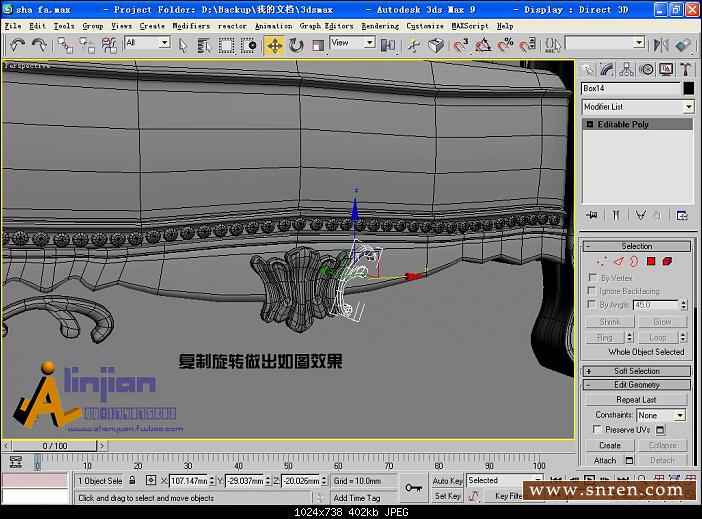Click the Repeat Last button
The height and width of the screenshot is (519, 702).
click(x=637, y=400)
